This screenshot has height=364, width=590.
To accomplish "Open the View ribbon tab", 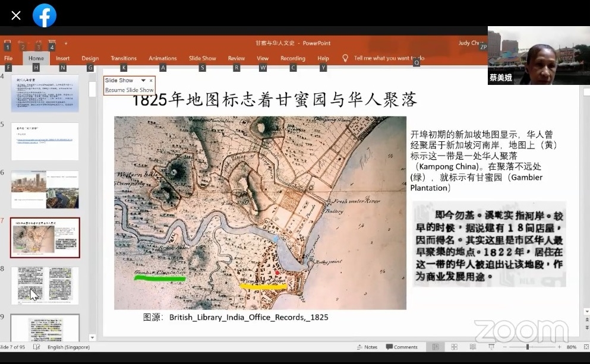I will 263,58.
